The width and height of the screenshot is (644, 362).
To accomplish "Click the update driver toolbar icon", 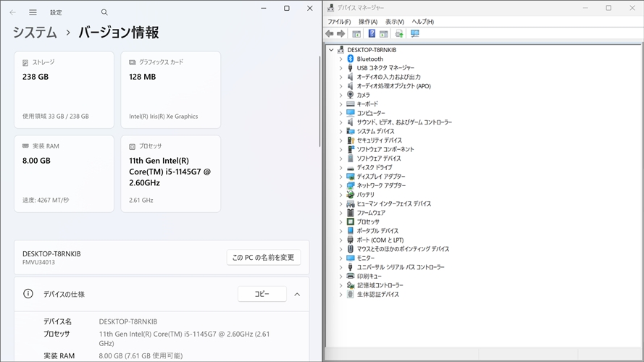I will click(398, 33).
